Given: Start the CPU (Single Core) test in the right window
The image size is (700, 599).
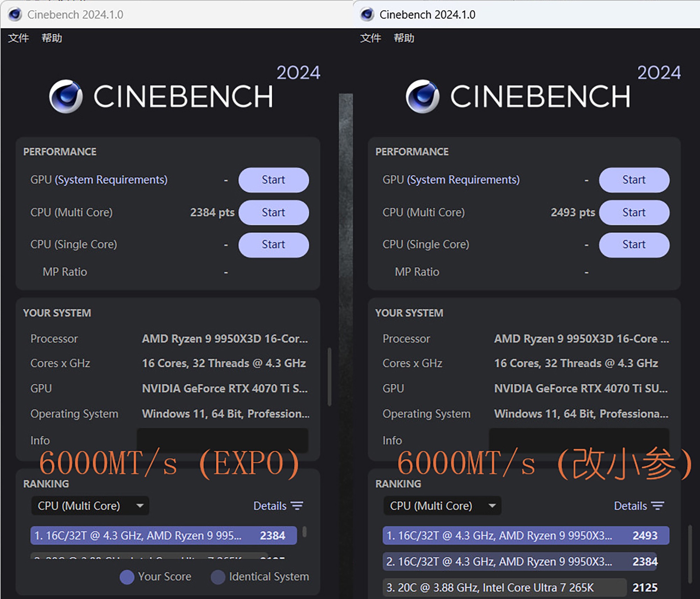Looking at the screenshot, I should click(634, 245).
